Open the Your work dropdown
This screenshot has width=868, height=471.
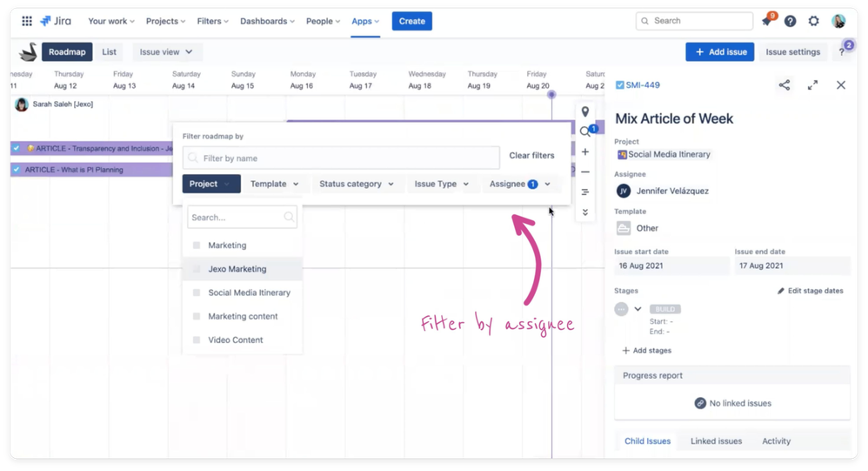(x=111, y=21)
